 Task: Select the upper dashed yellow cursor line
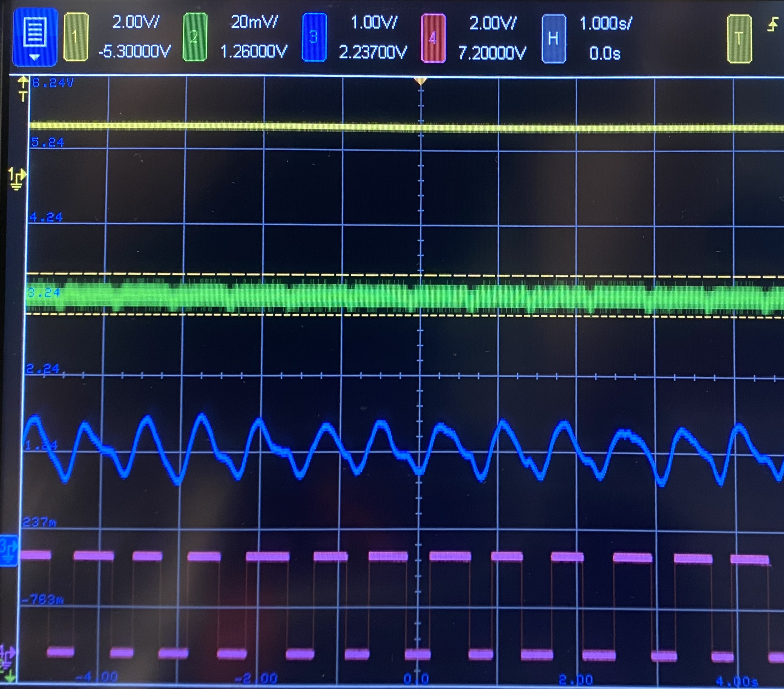(405, 275)
